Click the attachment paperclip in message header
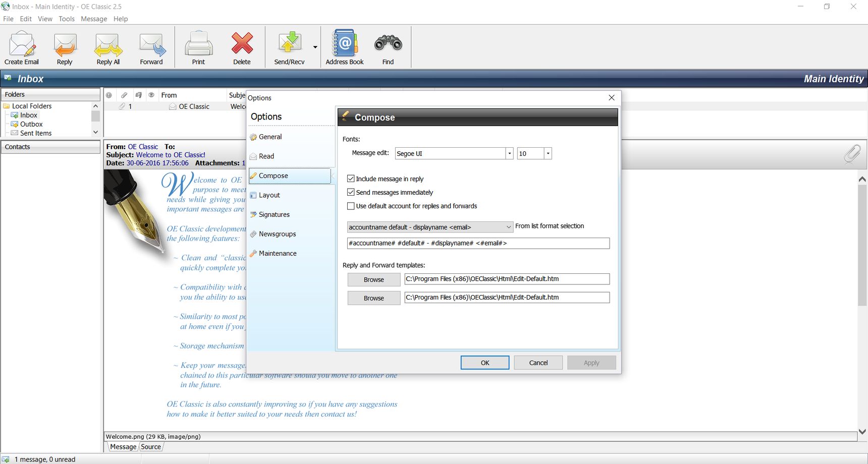 852,154
